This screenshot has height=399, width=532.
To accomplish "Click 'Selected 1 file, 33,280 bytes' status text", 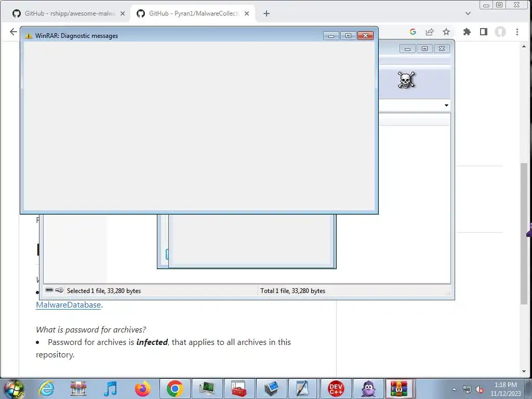I will coord(104,291).
